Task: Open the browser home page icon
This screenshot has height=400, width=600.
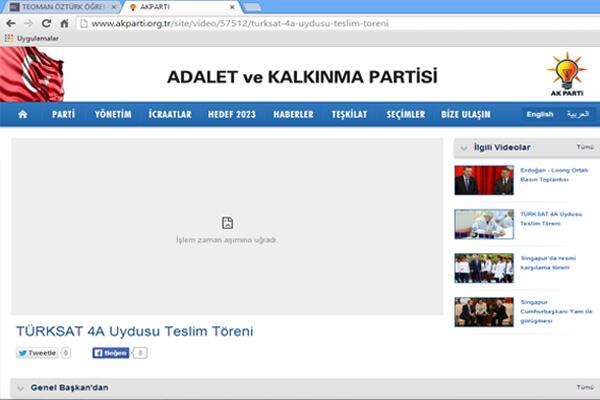Action: [x=64, y=23]
